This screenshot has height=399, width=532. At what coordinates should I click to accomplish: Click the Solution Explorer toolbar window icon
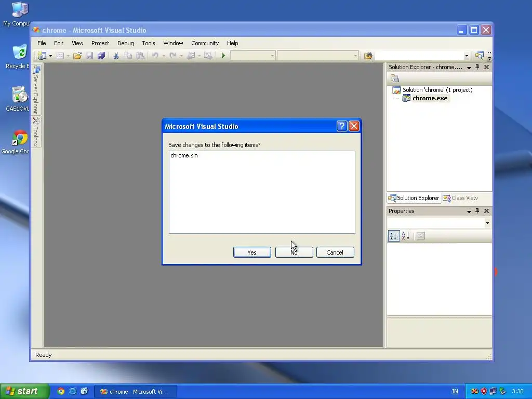tap(479, 56)
